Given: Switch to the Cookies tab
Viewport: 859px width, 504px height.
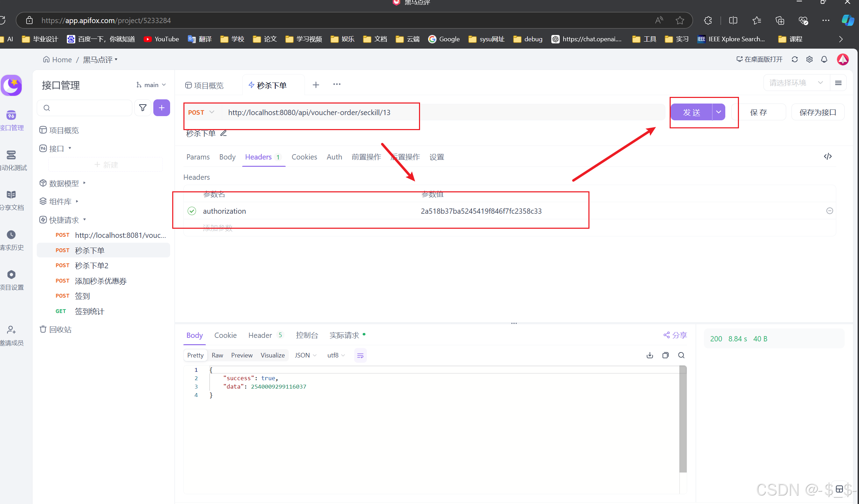Looking at the screenshot, I should (304, 157).
